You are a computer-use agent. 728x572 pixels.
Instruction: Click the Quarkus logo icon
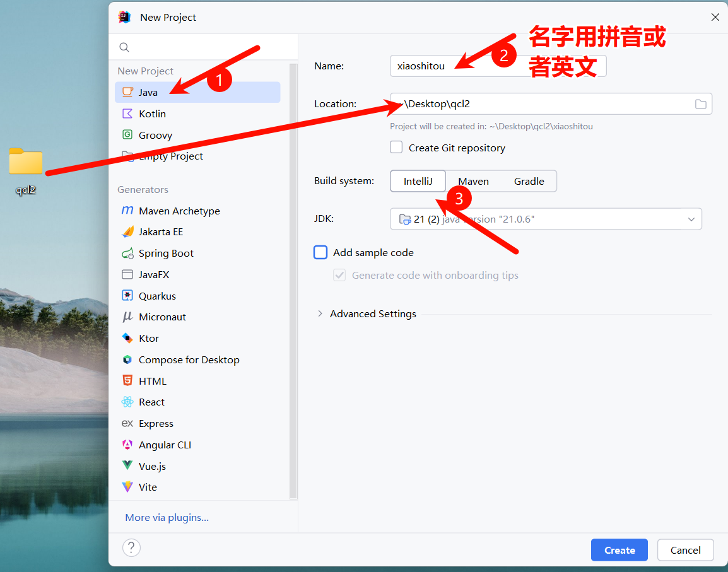(127, 295)
